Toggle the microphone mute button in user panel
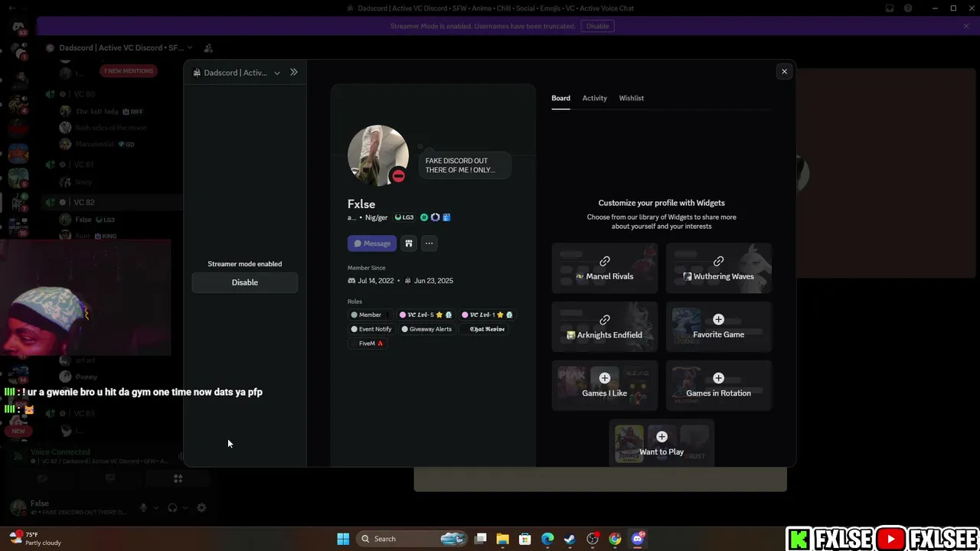This screenshot has height=551, width=980. click(143, 507)
